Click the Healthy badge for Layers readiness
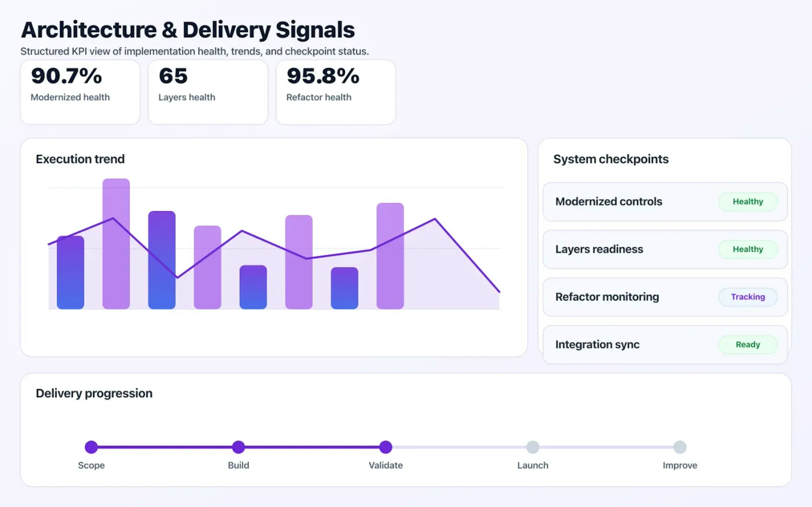The image size is (812, 507). point(748,249)
